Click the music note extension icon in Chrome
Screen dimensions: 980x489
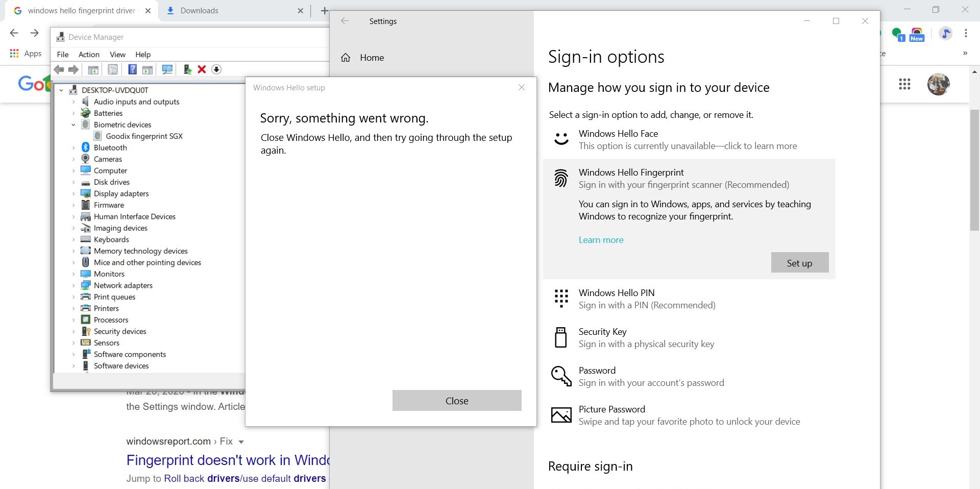[x=945, y=34]
